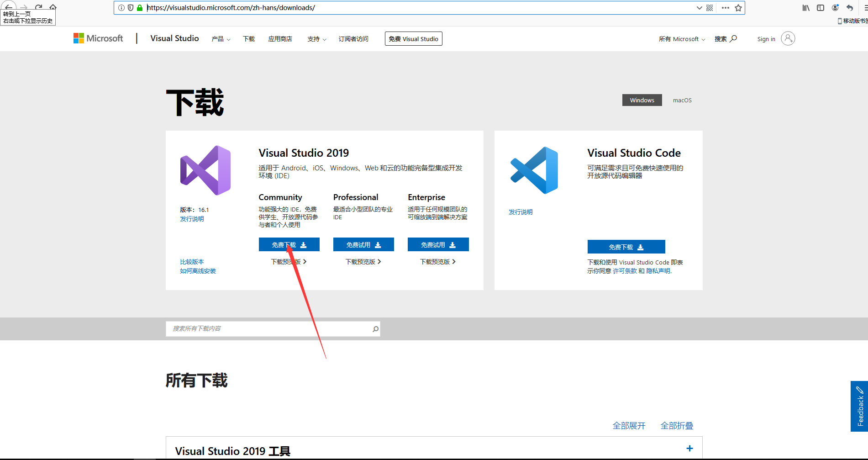Click the browser forward arrow
Screen dimensions: 868x460
click(x=24, y=7)
